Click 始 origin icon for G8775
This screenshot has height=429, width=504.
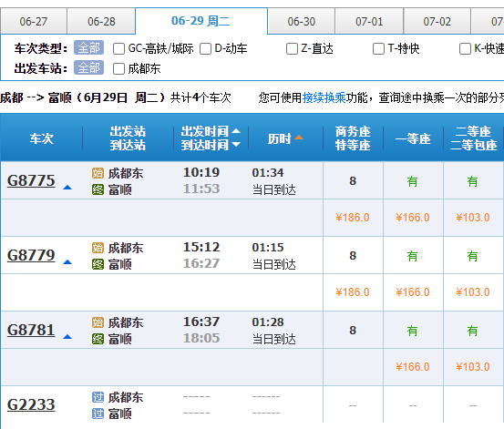98,173
